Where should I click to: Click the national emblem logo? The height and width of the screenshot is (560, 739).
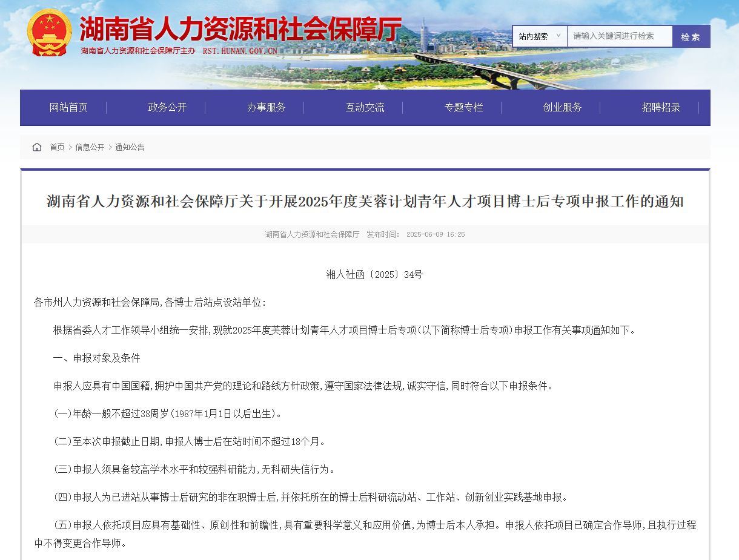pyautogui.click(x=50, y=33)
